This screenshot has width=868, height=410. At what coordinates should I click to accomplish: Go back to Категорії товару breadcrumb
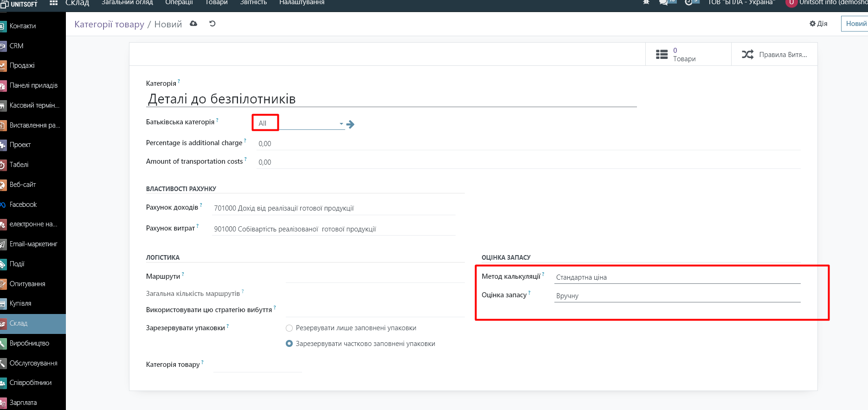[x=109, y=24]
